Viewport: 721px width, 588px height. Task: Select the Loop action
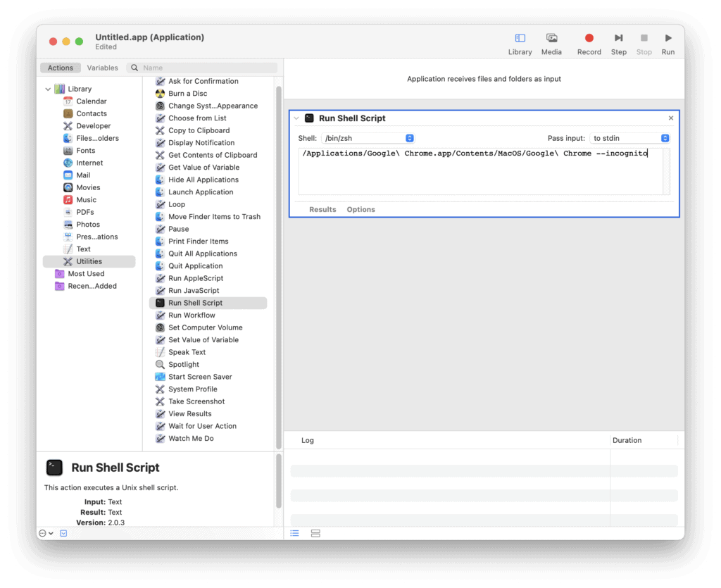pos(177,205)
